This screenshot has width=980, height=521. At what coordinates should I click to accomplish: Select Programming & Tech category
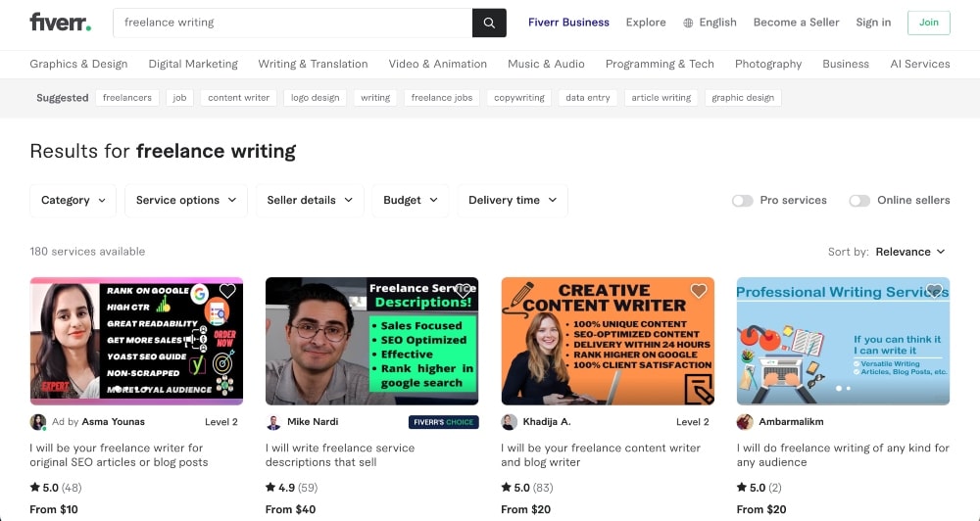coord(660,64)
